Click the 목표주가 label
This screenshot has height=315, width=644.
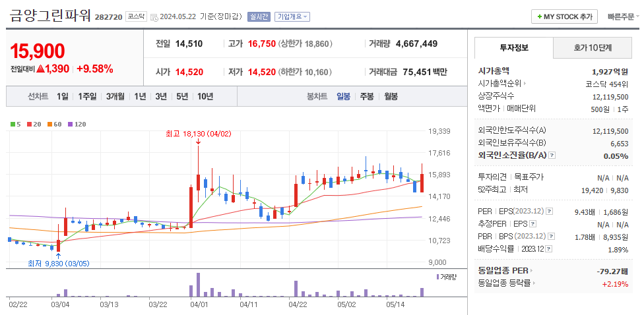(529, 177)
